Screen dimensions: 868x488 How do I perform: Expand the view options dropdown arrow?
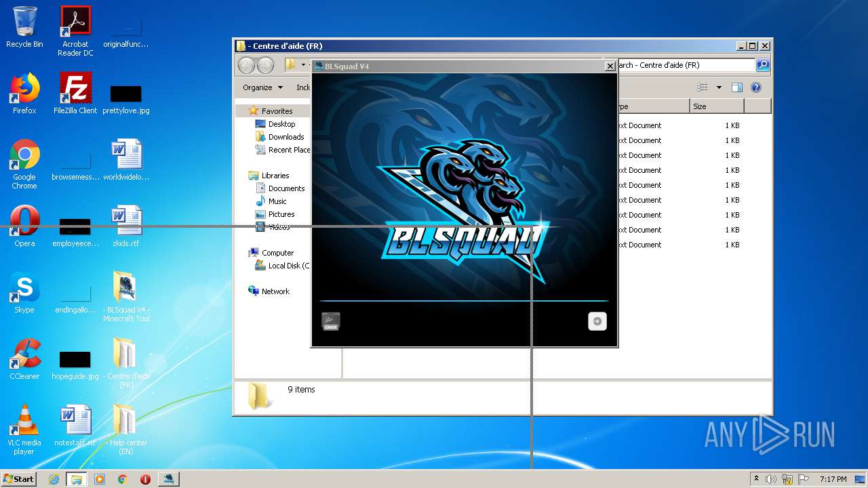[x=719, y=87]
